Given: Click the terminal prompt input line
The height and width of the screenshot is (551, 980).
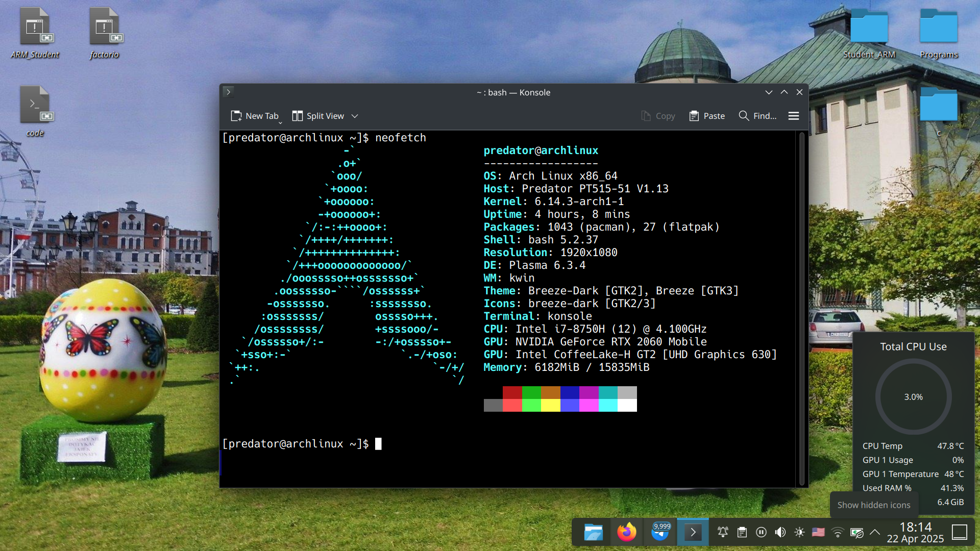Looking at the screenshot, I should (x=301, y=444).
